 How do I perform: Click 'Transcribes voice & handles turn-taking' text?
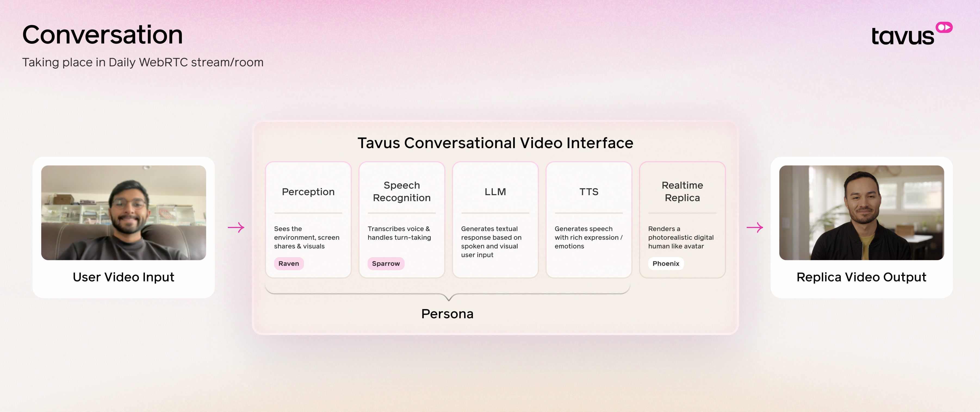point(399,233)
